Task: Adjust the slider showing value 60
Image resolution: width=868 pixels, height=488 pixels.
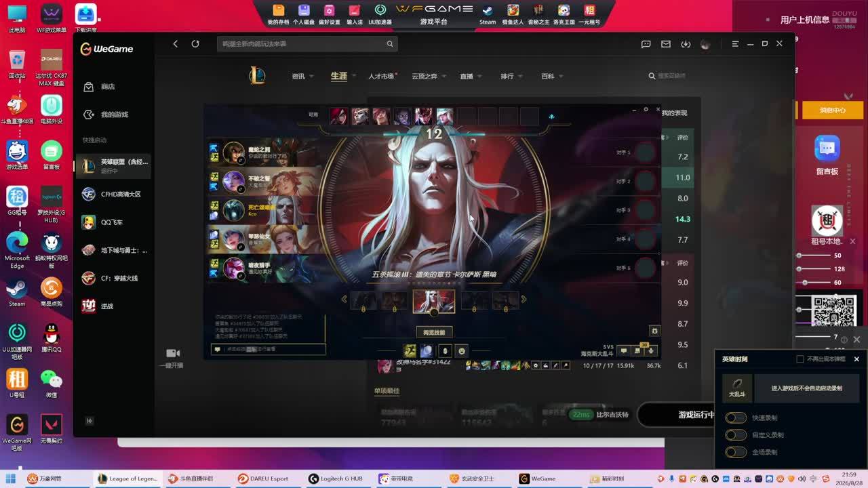Action: pyautogui.click(x=805, y=282)
